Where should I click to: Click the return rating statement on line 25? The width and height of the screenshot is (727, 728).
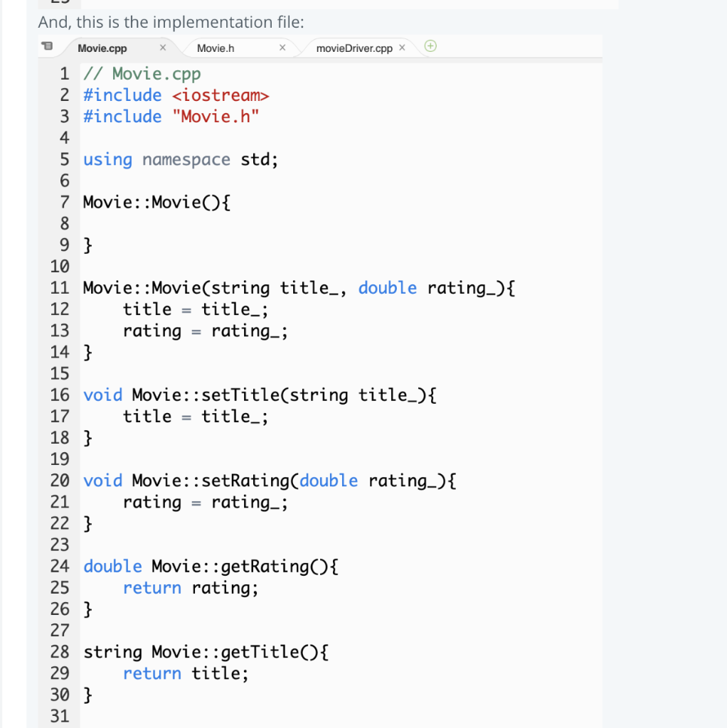190,587
